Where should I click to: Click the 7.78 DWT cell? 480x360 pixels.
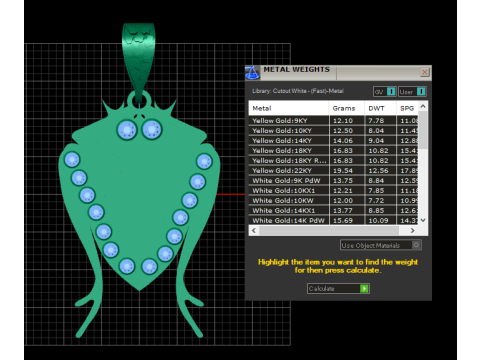[x=380, y=121]
